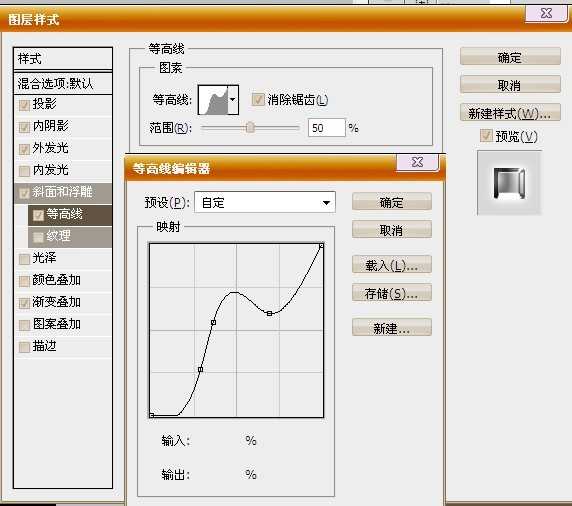The width and height of the screenshot is (572, 506).
Task: Click 取消 in the contour editor
Action: pyautogui.click(x=392, y=230)
